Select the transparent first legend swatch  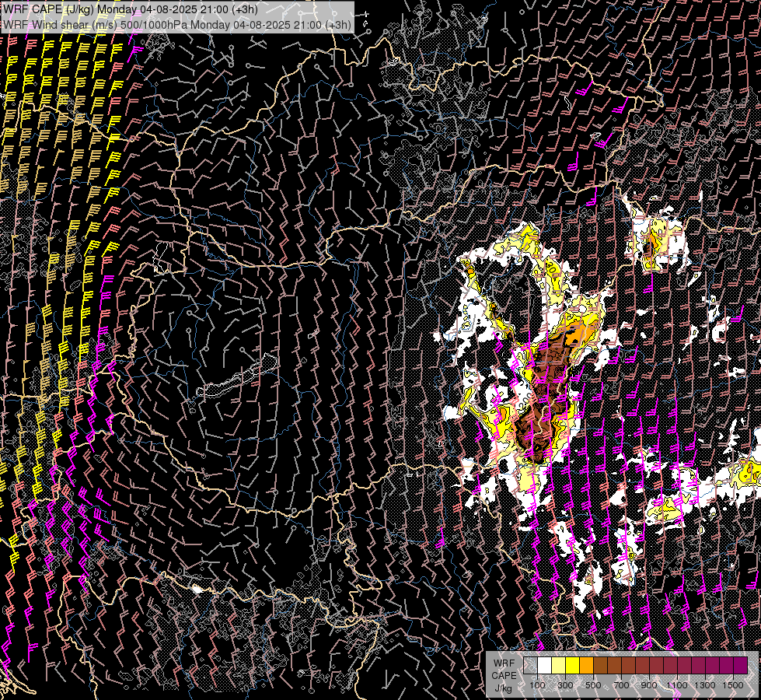pos(530,665)
